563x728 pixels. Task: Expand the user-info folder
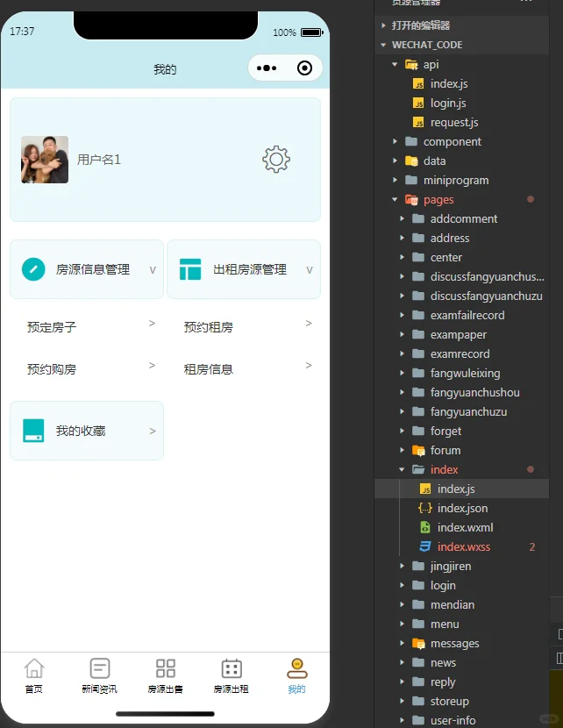click(461, 720)
